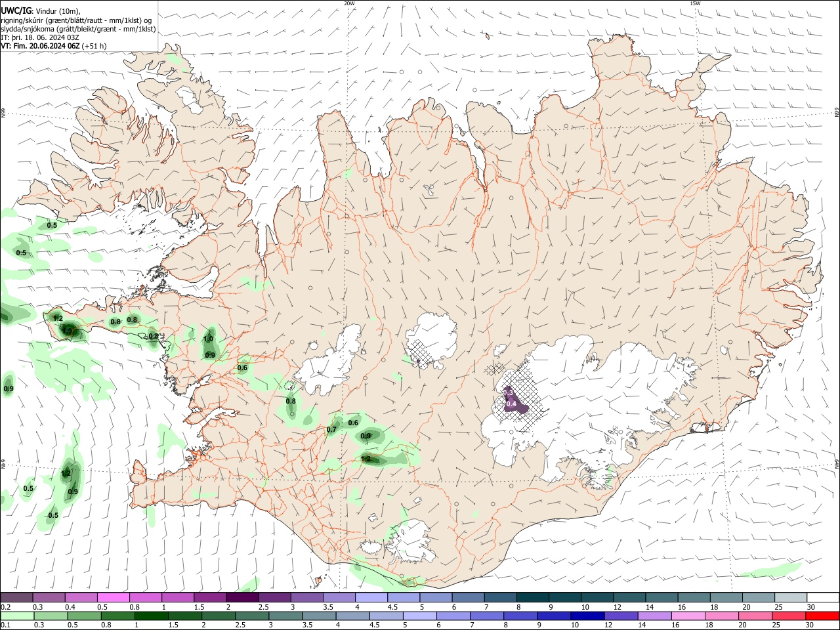This screenshot has height=630, width=840.
Task: Pick top legend swatch starting at 7
Action: click(499, 598)
